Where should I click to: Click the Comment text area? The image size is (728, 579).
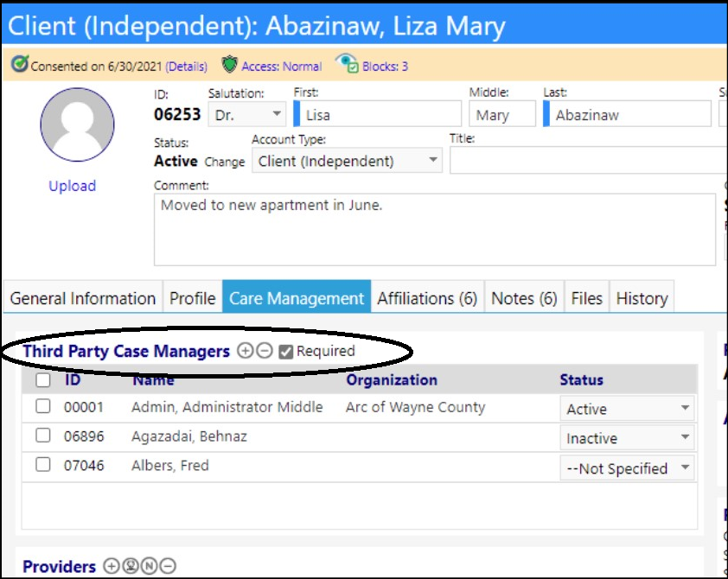coord(435,230)
